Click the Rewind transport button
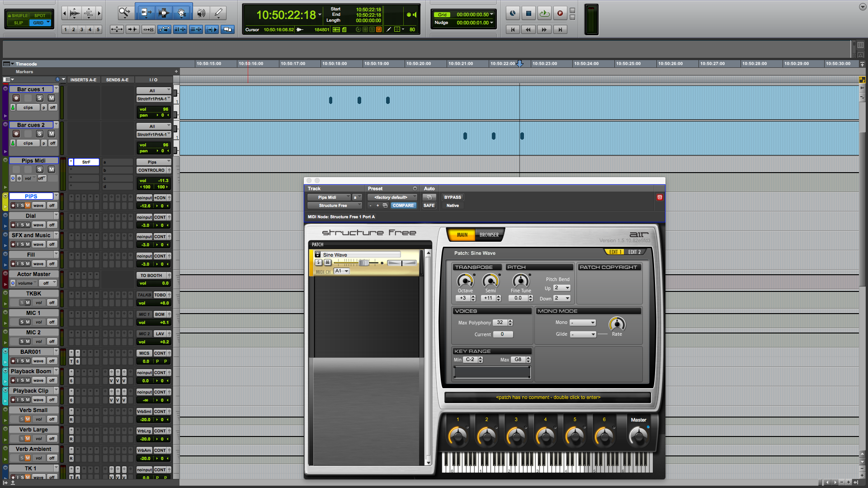 pyautogui.click(x=528, y=29)
